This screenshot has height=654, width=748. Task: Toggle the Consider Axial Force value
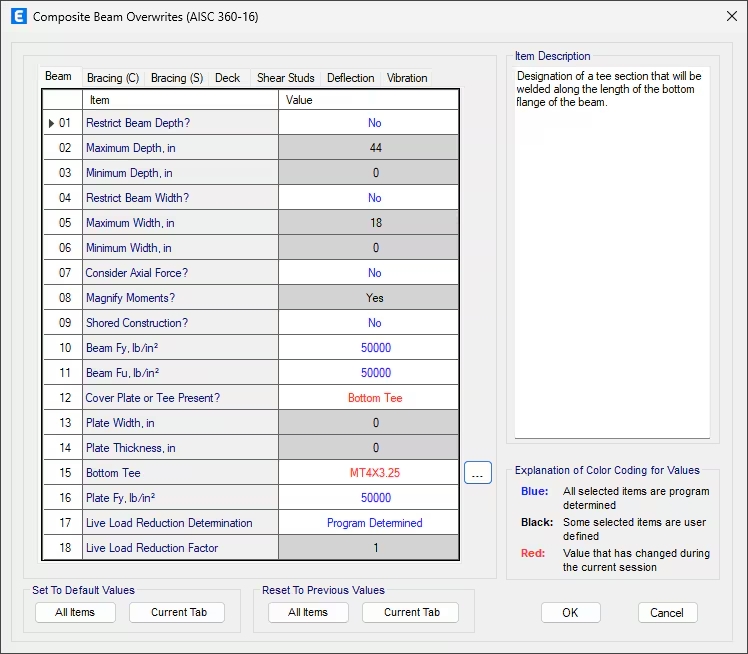point(374,273)
